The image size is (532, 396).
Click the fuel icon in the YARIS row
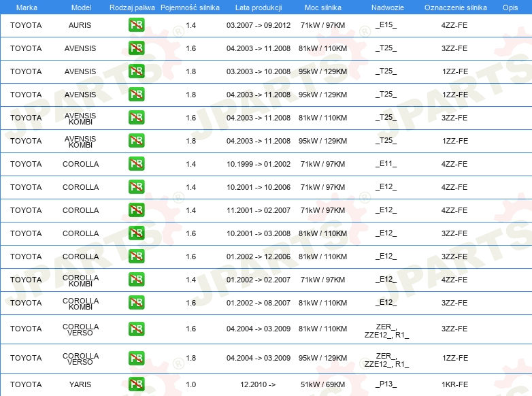coord(136,384)
